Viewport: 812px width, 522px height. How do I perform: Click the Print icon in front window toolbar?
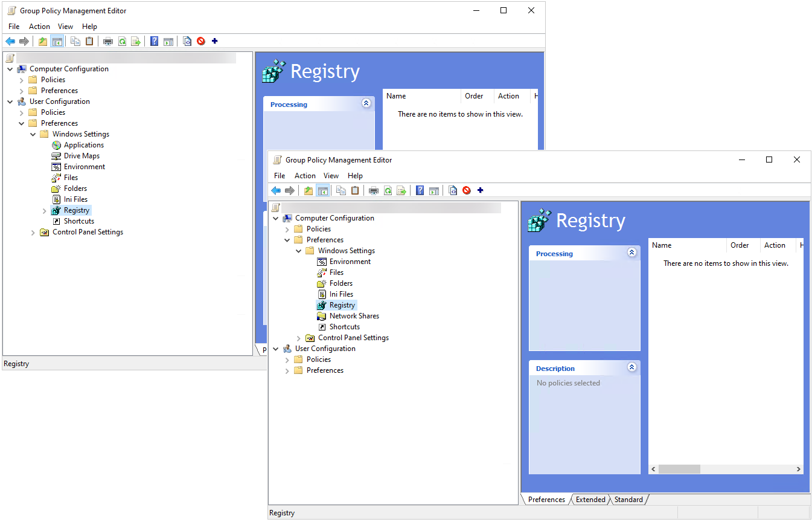[x=374, y=191]
